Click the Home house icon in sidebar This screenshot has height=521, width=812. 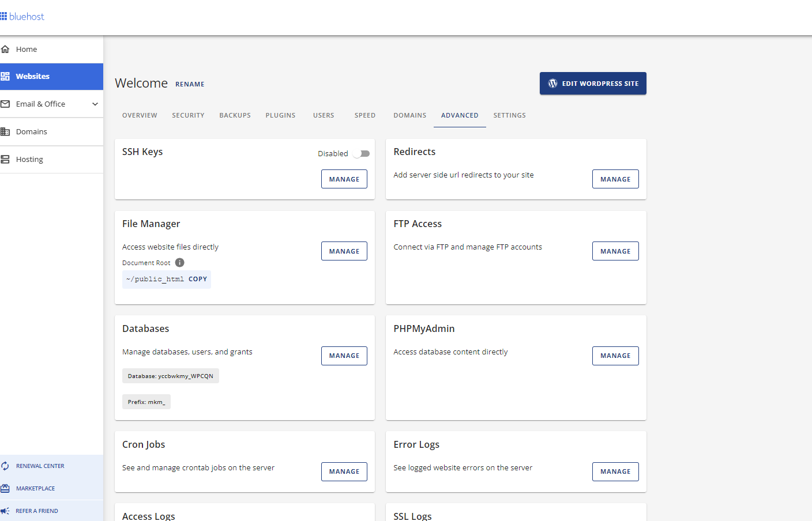click(x=5, y=49)
